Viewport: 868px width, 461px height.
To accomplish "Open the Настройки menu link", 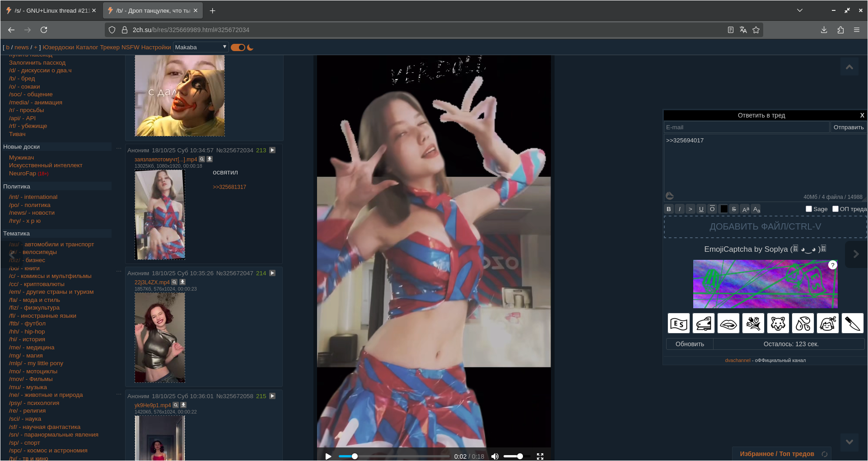I will tap(156, 47).
